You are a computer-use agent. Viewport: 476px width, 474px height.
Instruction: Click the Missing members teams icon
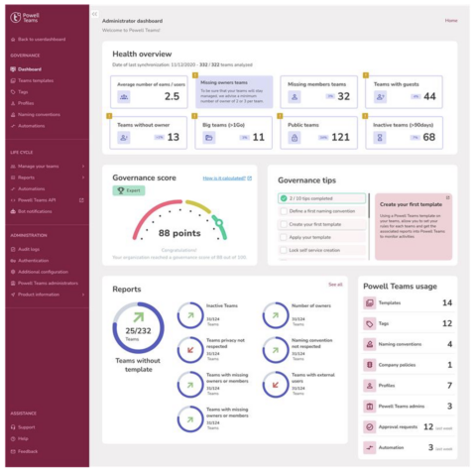point(295,97)
